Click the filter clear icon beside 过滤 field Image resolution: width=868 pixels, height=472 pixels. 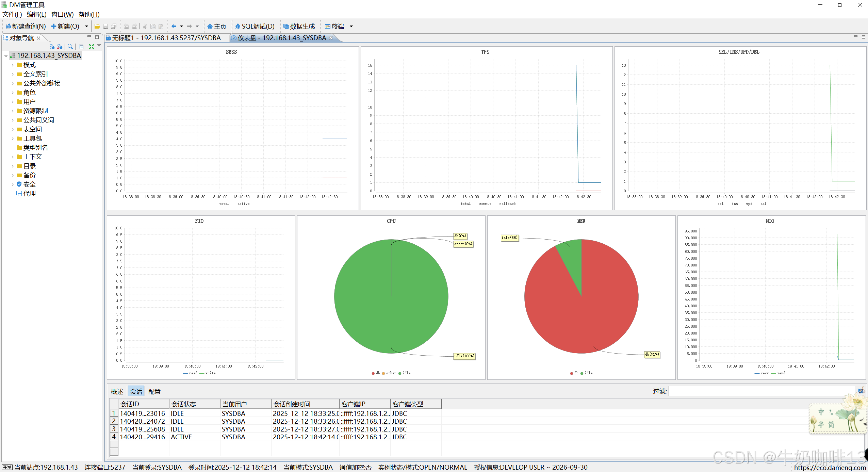tap(861, 391)
